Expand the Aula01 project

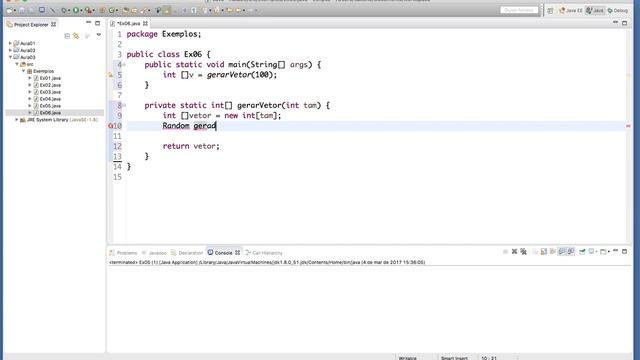click(x=10, y=43)
